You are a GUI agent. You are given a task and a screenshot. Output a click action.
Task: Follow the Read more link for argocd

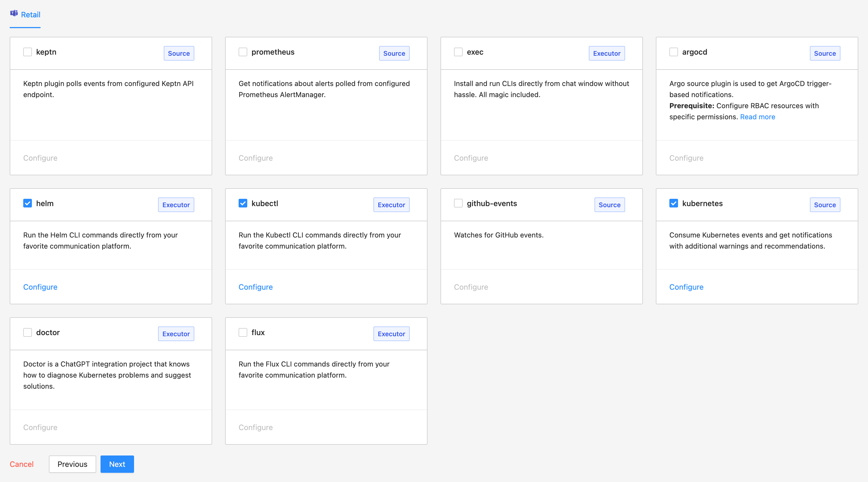click(757, 117)
